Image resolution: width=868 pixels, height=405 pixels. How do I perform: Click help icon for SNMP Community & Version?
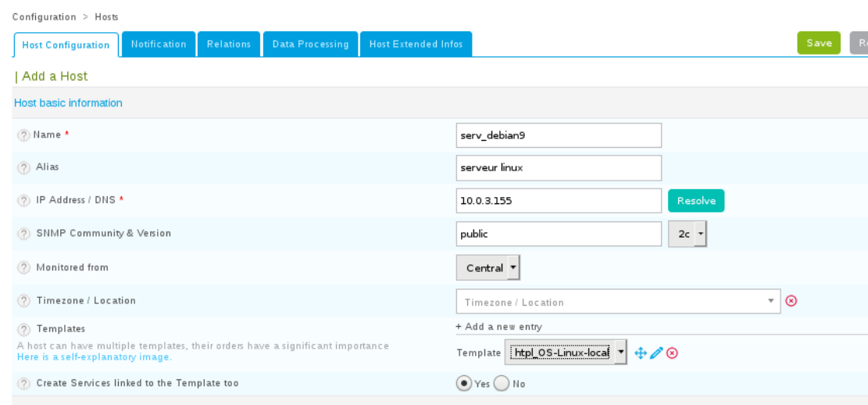coord(23,234)
